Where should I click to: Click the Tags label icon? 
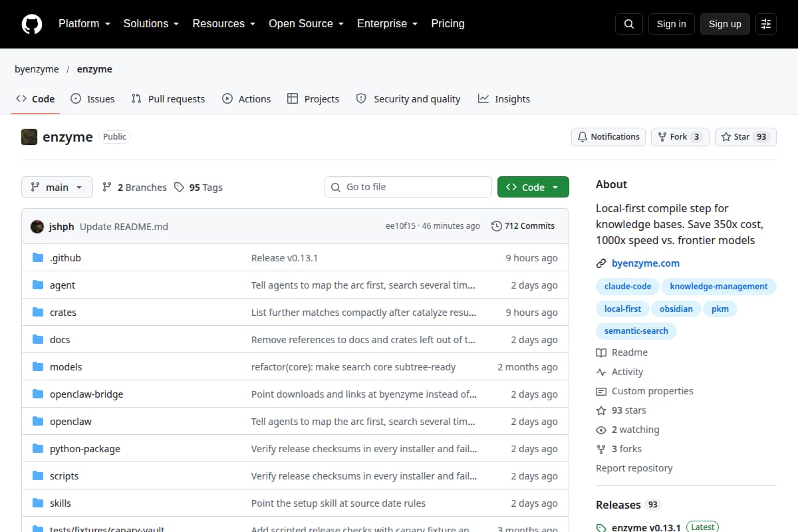[179, 188]
